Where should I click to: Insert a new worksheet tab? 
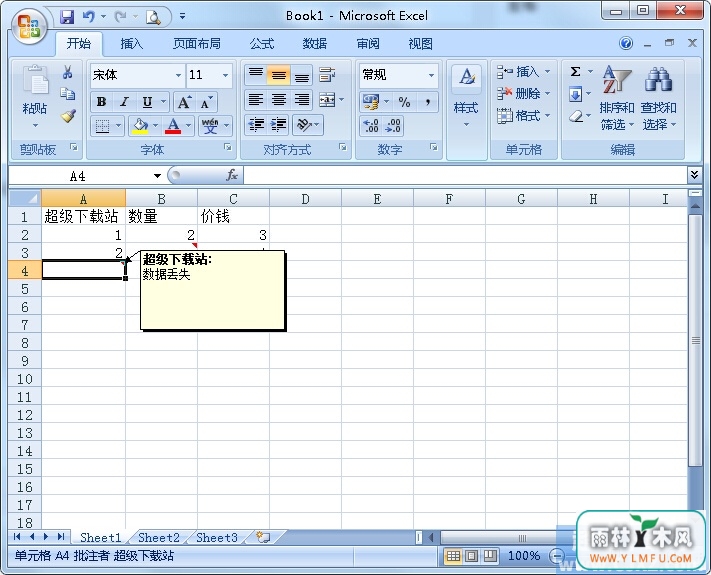(263, 538)
